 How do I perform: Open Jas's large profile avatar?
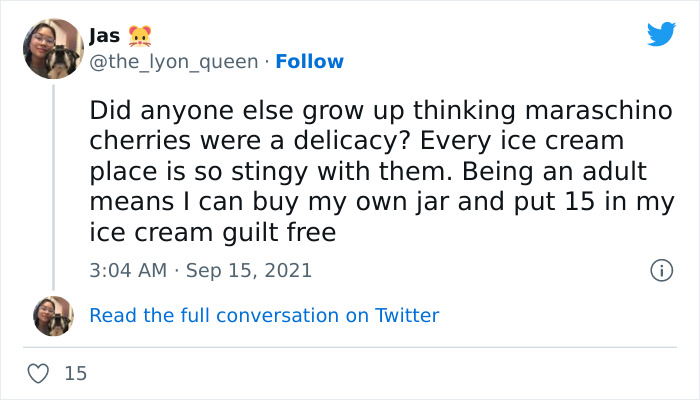pyautogui.click(x=53, y=49)
